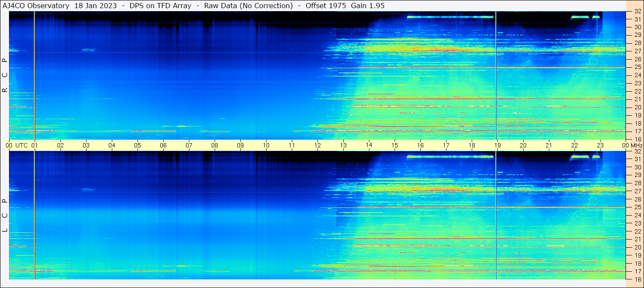Image resolution: width=644 pixels, height=288 pixels.
Task: Click the Raw Data (No Correction) header text
Action: click(x=249, y=6)
